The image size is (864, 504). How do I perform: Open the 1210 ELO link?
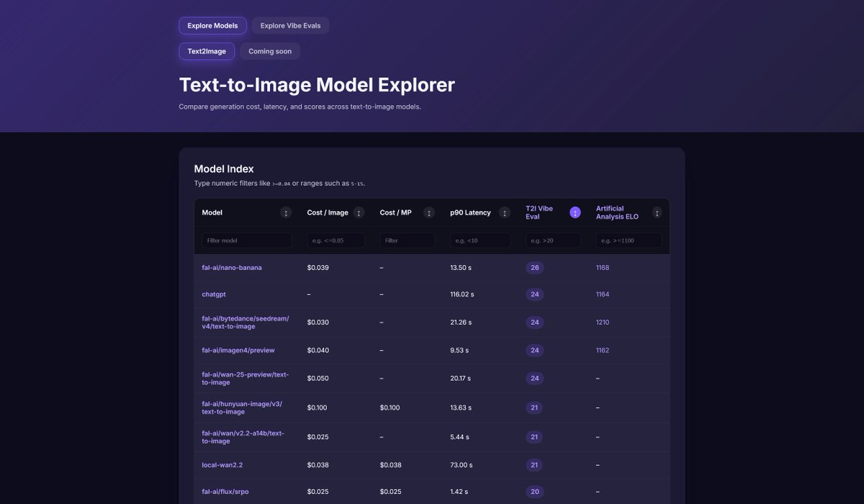tap(603, 323)
